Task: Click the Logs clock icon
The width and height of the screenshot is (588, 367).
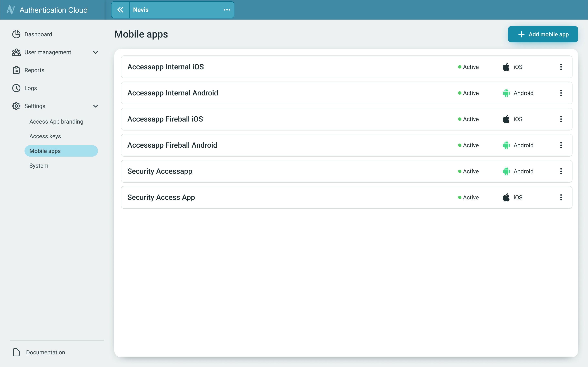Action: pyautogui.click(x=16, y=88)
